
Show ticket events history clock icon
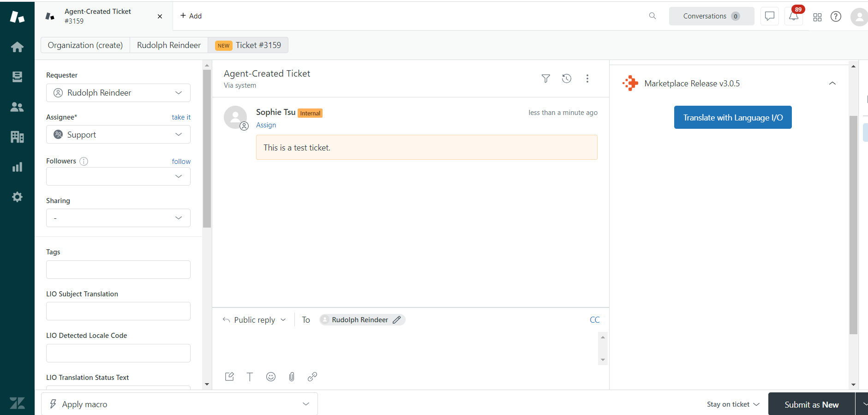(x=567, y=78)
